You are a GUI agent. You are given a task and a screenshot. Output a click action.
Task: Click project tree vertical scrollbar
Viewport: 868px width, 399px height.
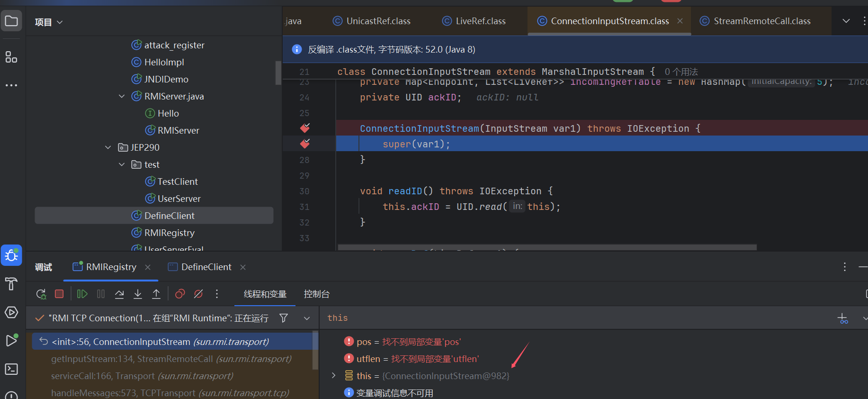(x=278, y=73)
